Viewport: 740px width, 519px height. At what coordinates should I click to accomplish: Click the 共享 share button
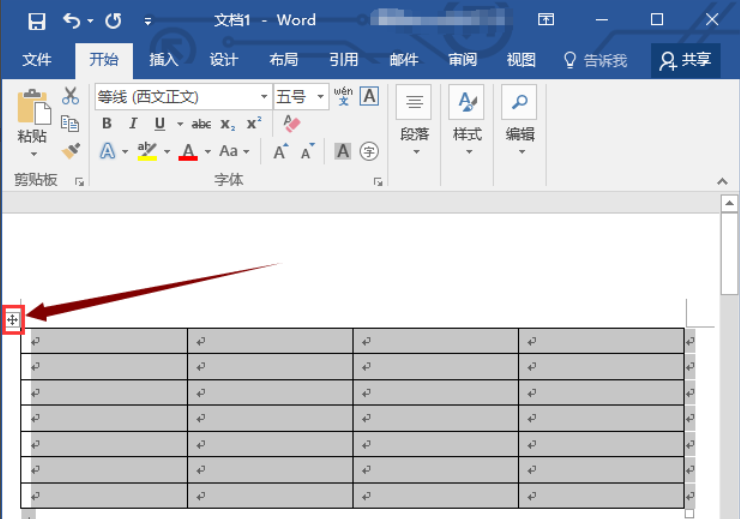685,60
